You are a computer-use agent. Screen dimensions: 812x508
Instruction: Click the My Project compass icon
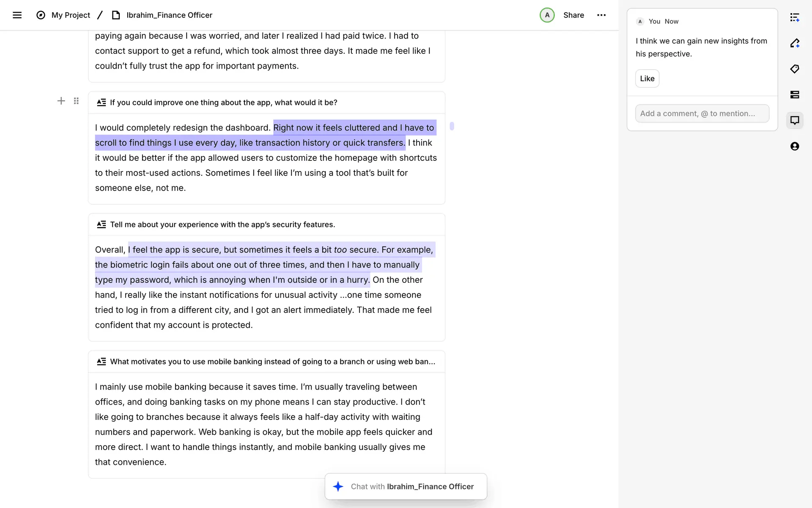tap(41, 15)
